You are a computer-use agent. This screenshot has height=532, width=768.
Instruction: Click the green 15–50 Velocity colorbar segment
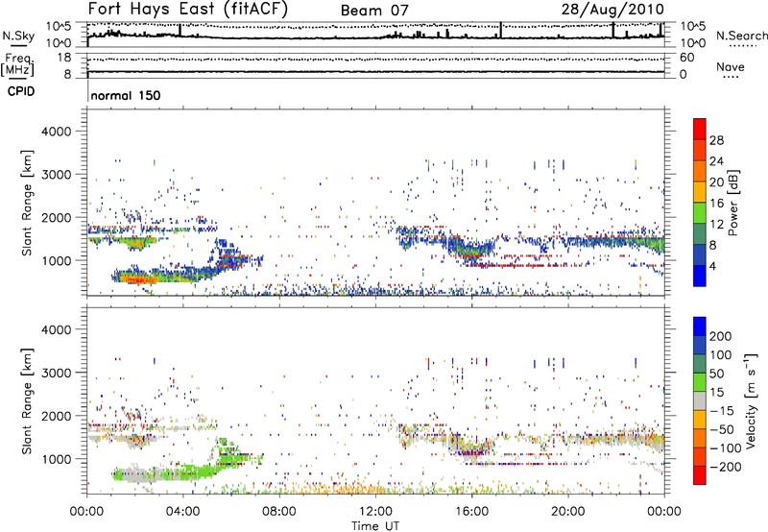(x=700, y=382)
